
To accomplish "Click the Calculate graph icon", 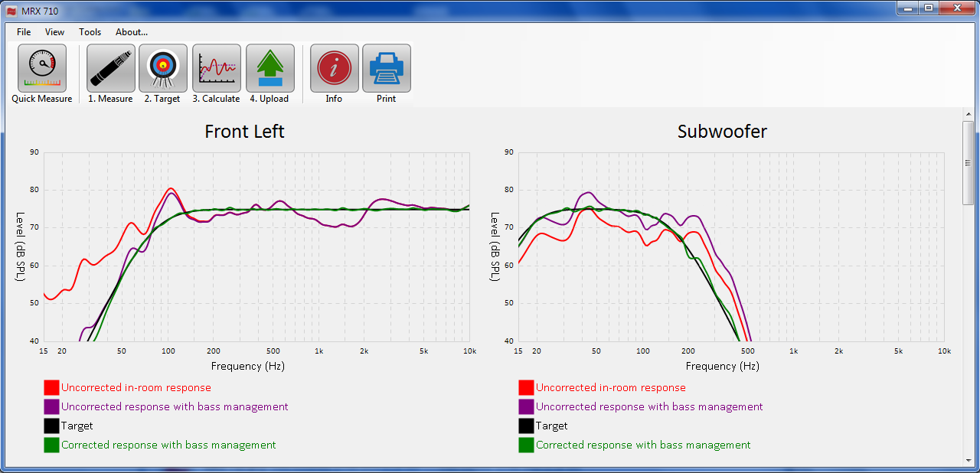I will (217, 69).
